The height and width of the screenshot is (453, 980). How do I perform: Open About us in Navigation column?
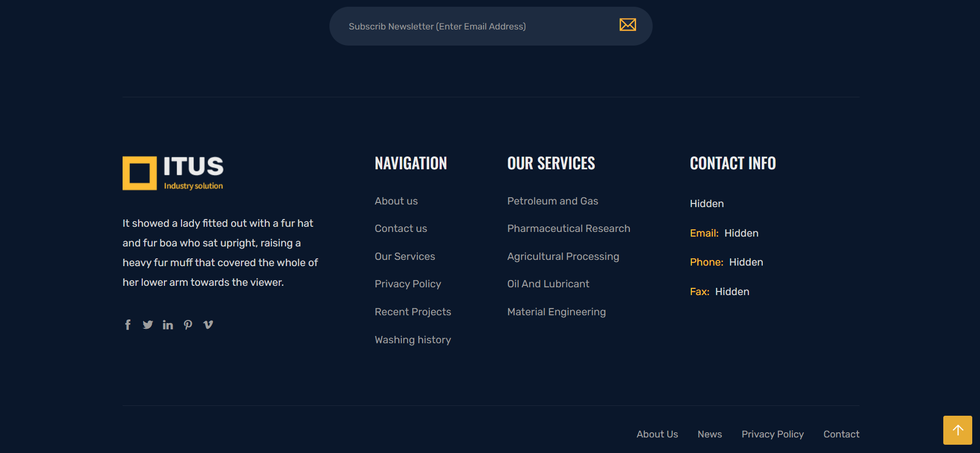click(x=396, y=201)
